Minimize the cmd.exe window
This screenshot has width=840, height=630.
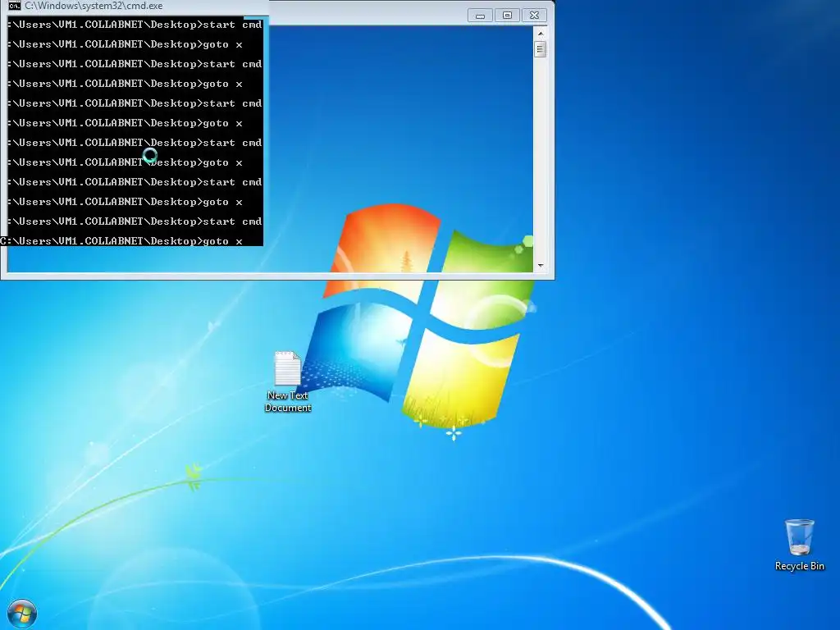click(480, 16)
